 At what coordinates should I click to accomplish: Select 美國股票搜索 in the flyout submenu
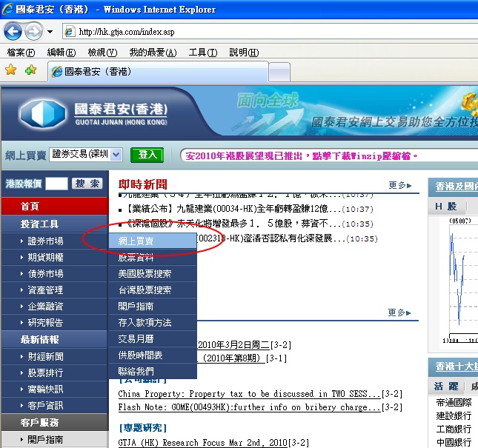point(153,273)
